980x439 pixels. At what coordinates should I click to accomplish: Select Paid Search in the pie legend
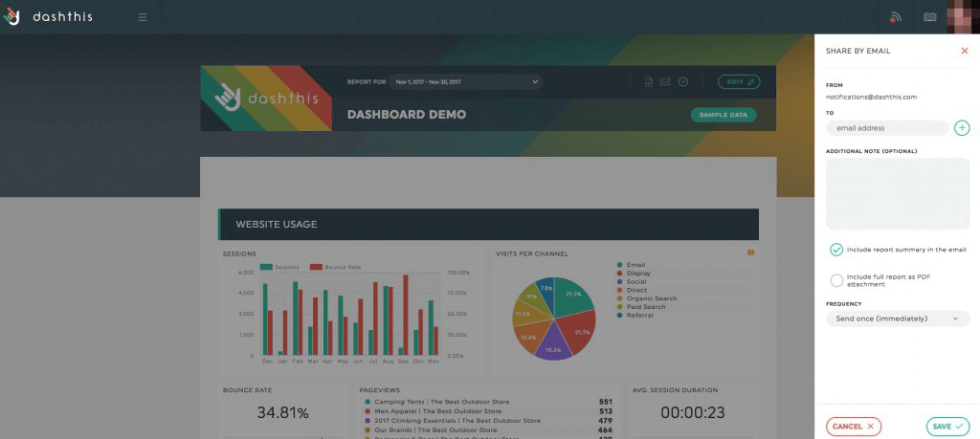[x=640, y=307]
